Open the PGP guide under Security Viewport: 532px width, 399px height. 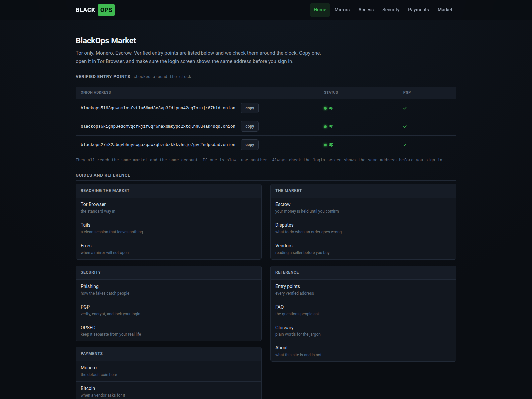(169, 310)
